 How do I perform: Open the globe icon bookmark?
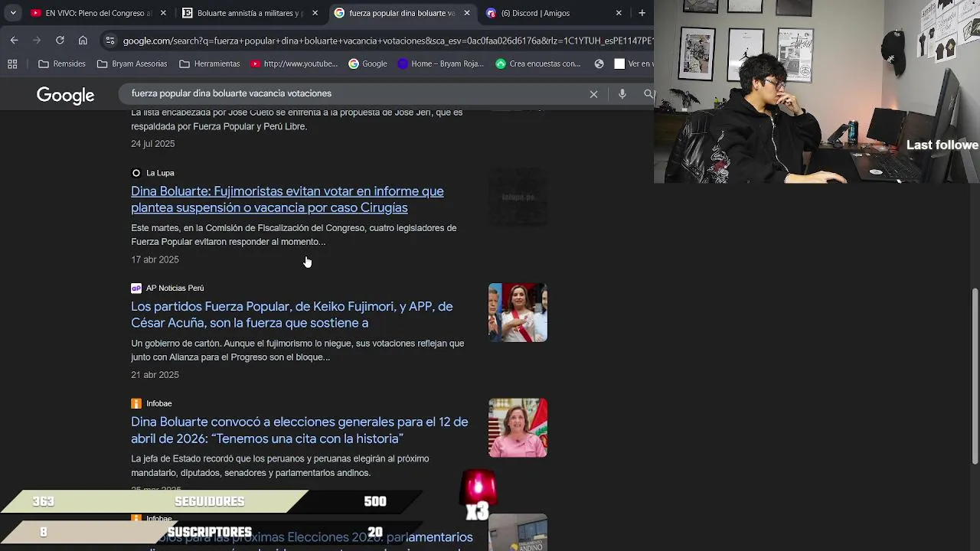[x=599, y=64]
